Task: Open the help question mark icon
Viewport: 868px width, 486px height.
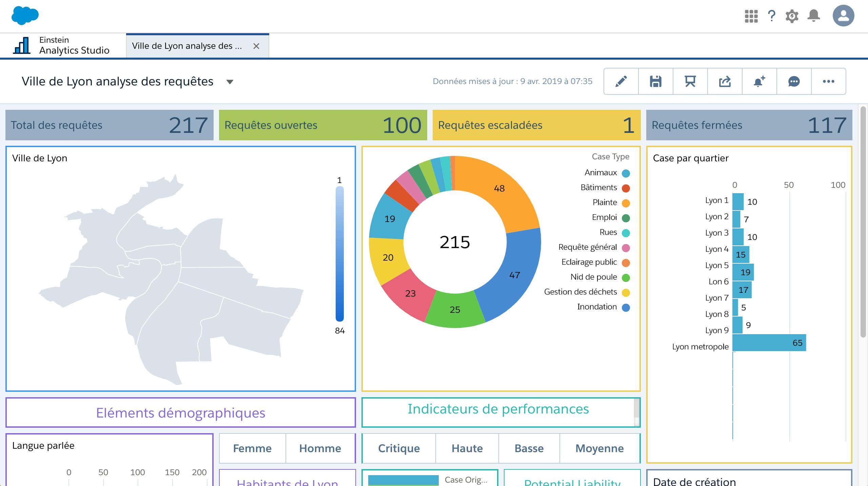Action: pyautogui.click(x=772, y=16)
